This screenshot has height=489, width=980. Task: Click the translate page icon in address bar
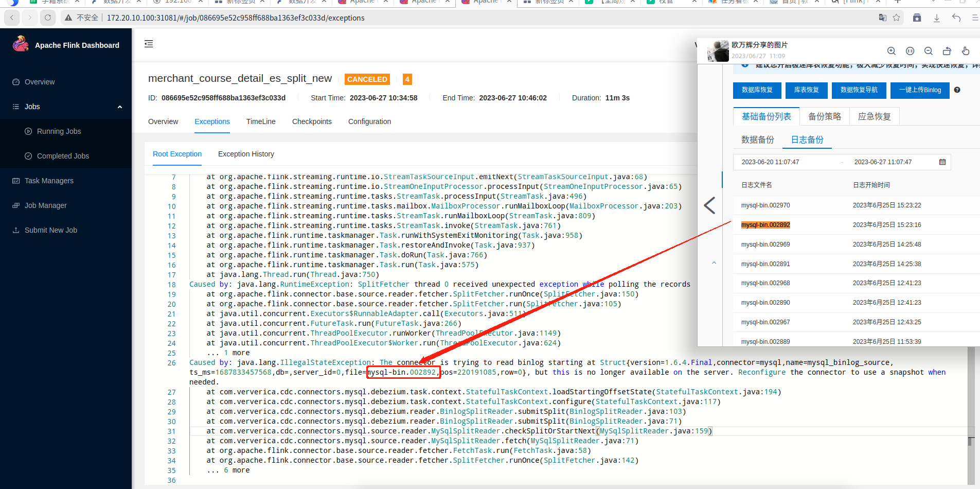tap(882, 18)
